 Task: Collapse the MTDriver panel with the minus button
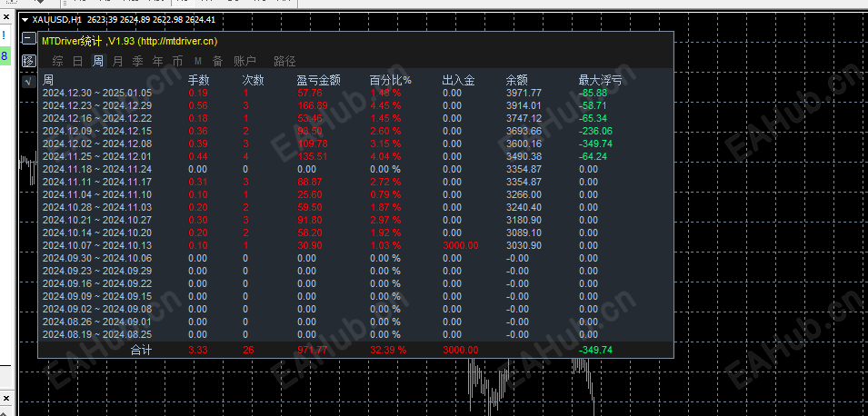pos(28,38)
